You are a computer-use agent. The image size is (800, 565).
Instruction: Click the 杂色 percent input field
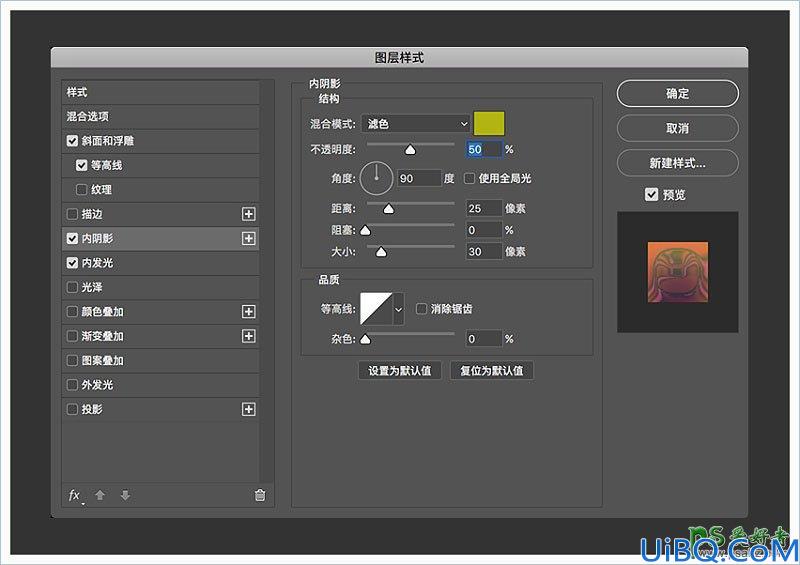tap(484, 339)
